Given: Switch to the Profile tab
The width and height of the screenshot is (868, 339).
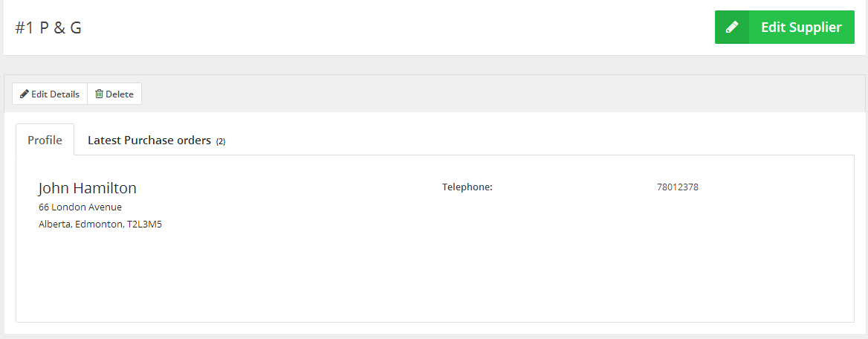Looking at the screenshot, I should point(45,140).
